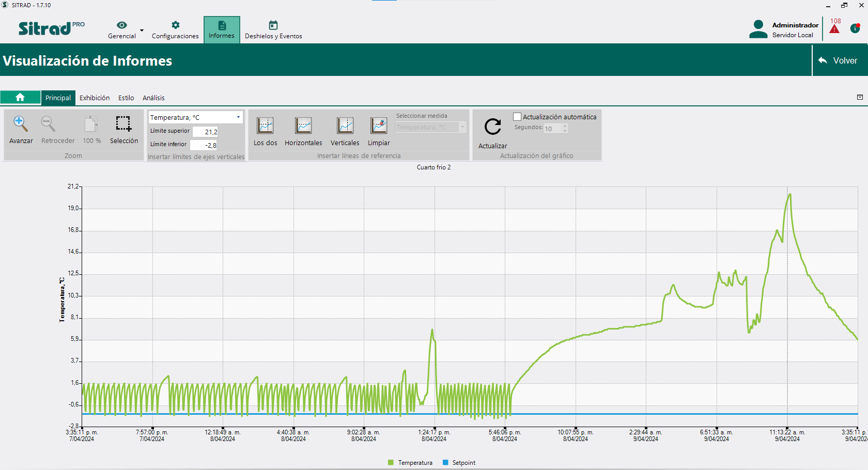Open the red alarm warning icon
868x470 pixels.
834,29
